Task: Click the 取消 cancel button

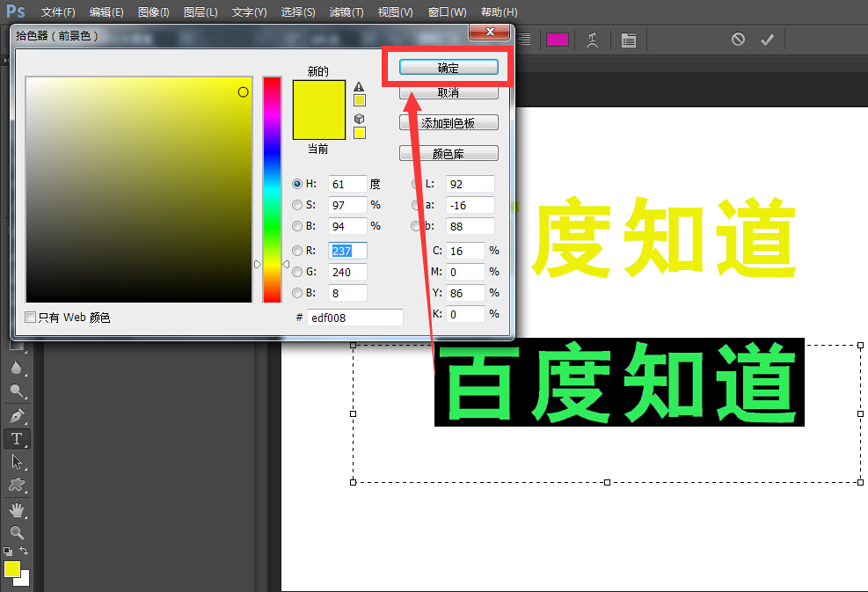Action: [x=449, y=92]
